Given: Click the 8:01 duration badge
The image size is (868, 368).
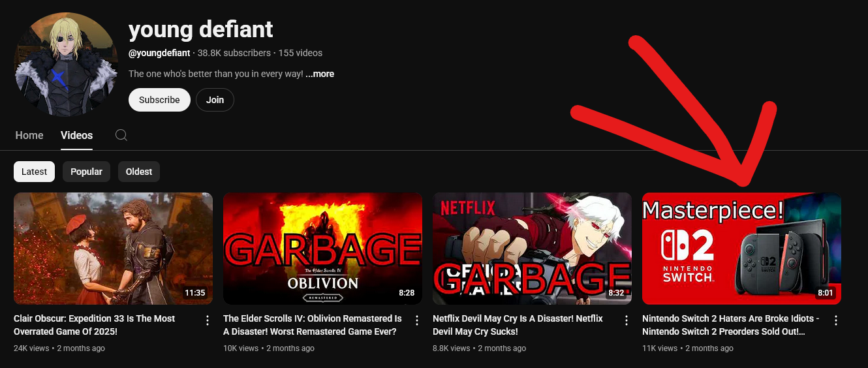Looking at the screenshot, I should point(826,293).
